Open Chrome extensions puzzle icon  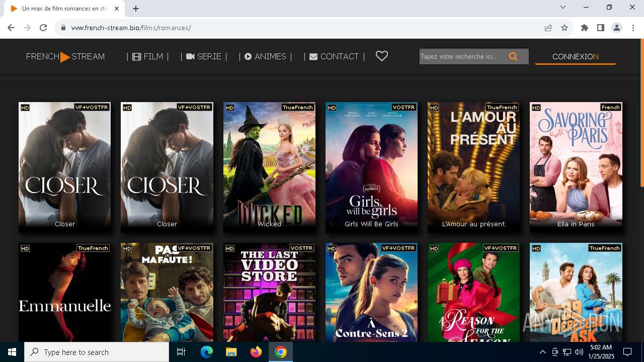585,28
